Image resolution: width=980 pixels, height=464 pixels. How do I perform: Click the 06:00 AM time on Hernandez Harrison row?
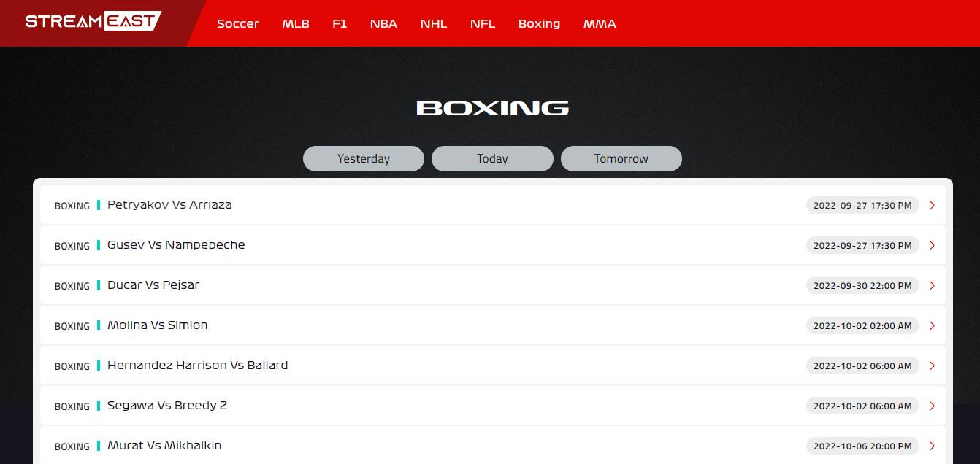(862, 366)
